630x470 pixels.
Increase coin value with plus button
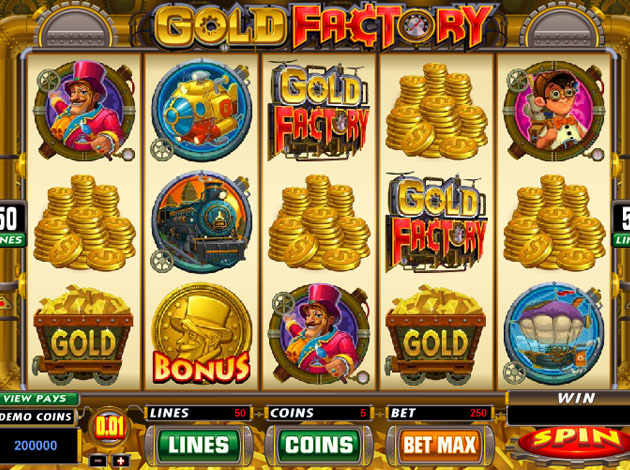pos(121,460)
